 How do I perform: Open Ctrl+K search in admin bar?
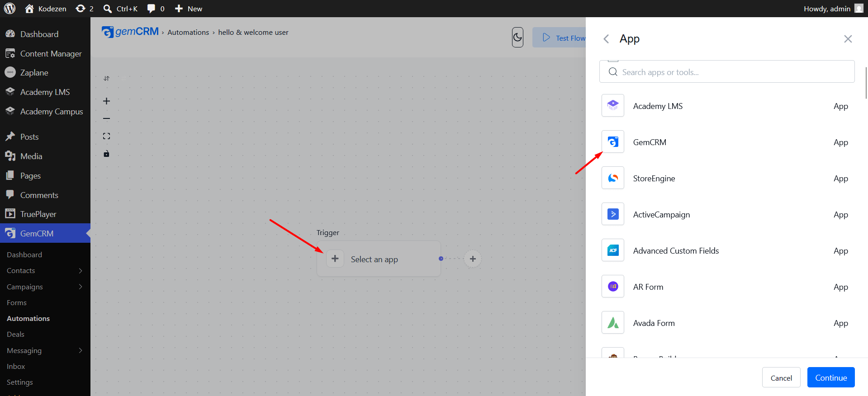click(x=120, y=9)
